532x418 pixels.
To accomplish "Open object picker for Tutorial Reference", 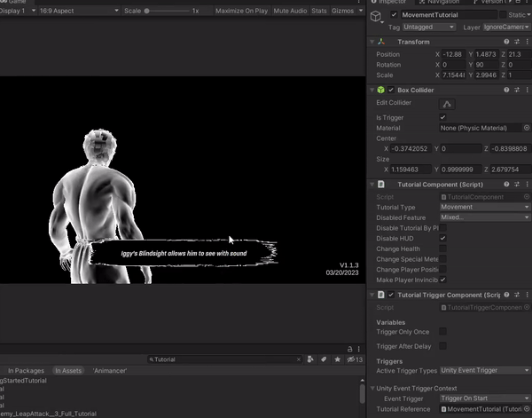I will [x=527, y=409].
